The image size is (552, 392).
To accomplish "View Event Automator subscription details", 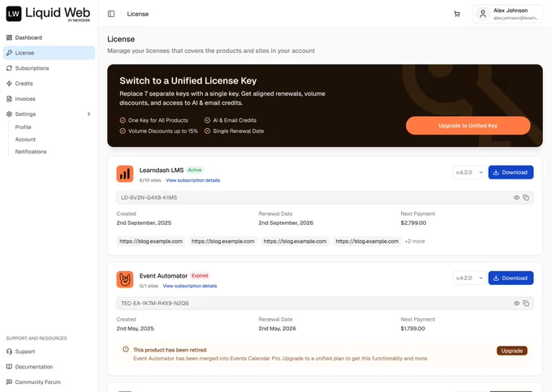I will tap(190, 286).
